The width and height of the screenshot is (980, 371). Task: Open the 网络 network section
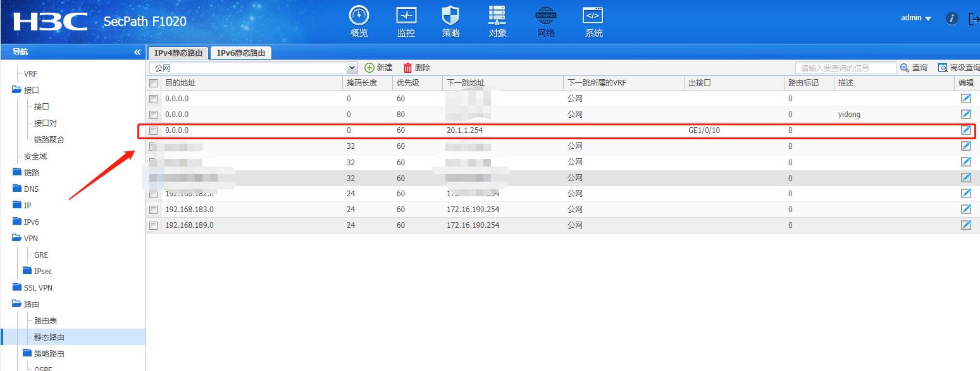pyautogui.click(x=545, y=20)
